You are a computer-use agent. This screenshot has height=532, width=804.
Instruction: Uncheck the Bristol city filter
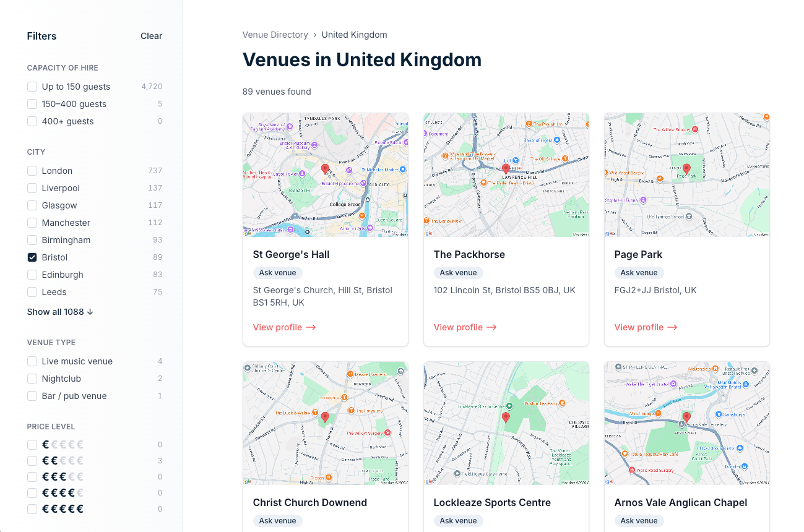32,257
